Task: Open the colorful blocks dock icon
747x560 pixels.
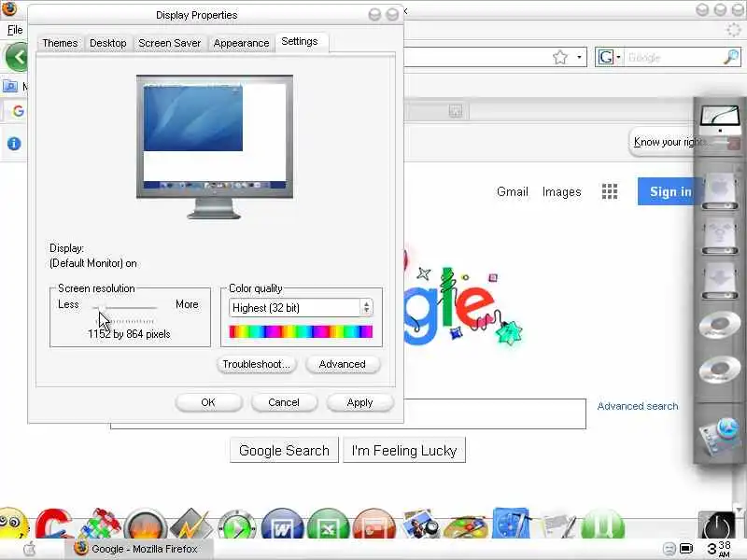Action: tap(100, 524)
